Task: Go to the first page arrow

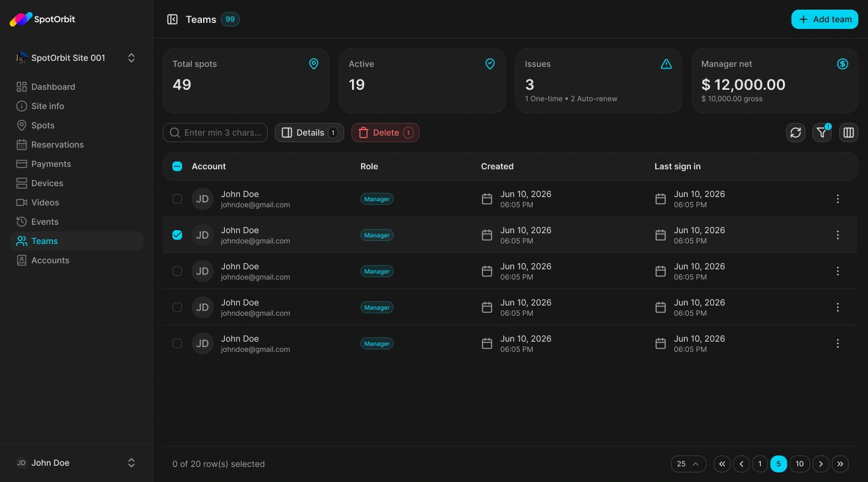Action: [722, 464]
